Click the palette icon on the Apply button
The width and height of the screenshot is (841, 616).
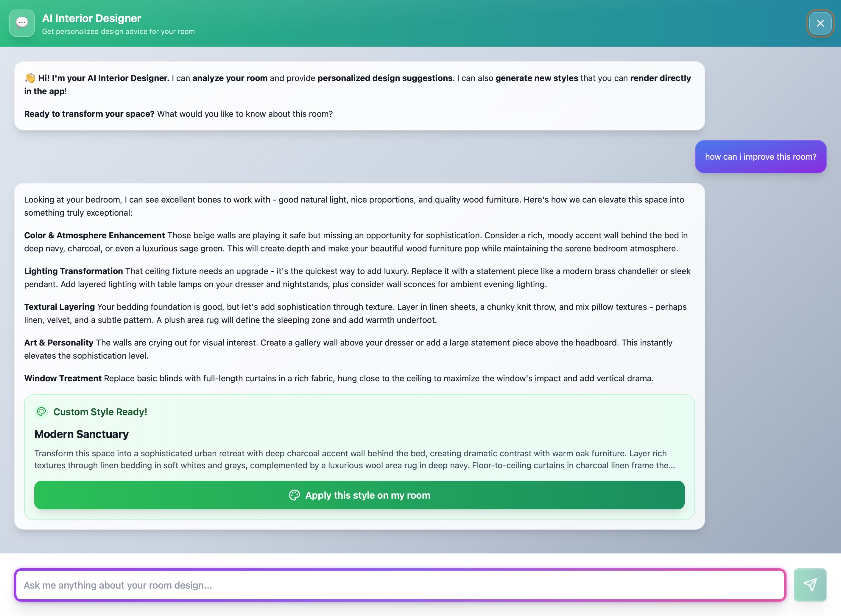pyautogui.click(x=295, y=495)
